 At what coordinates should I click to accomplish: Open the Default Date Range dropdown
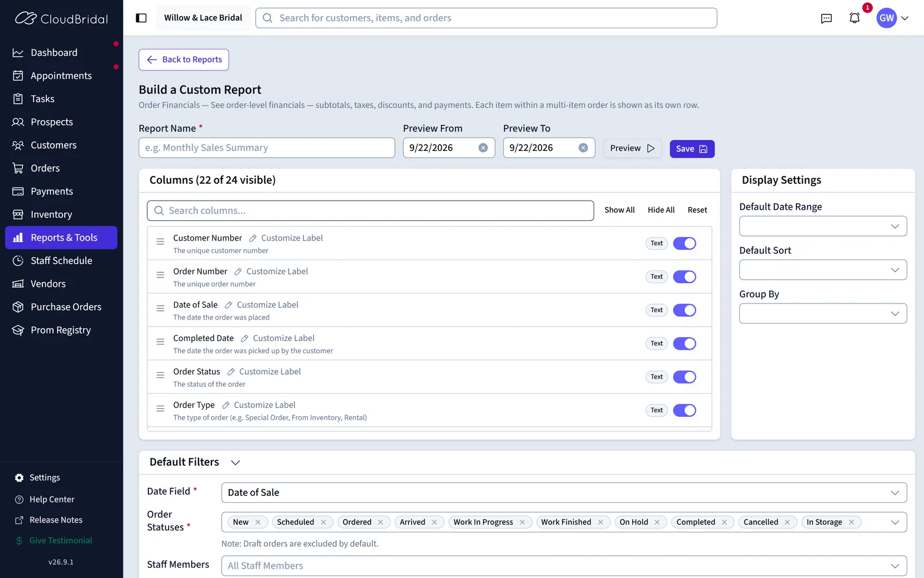click(823, 226)
